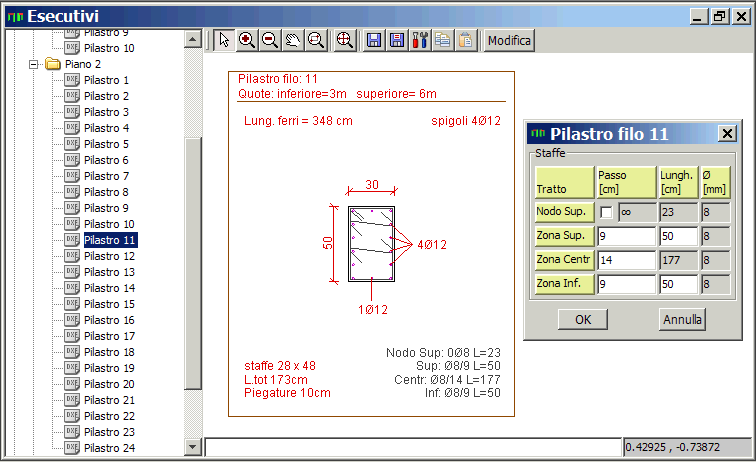Screen dimensions: 756x462
Task: Click the DXF icon beside Pilastro 7
Action: (72, 176)
